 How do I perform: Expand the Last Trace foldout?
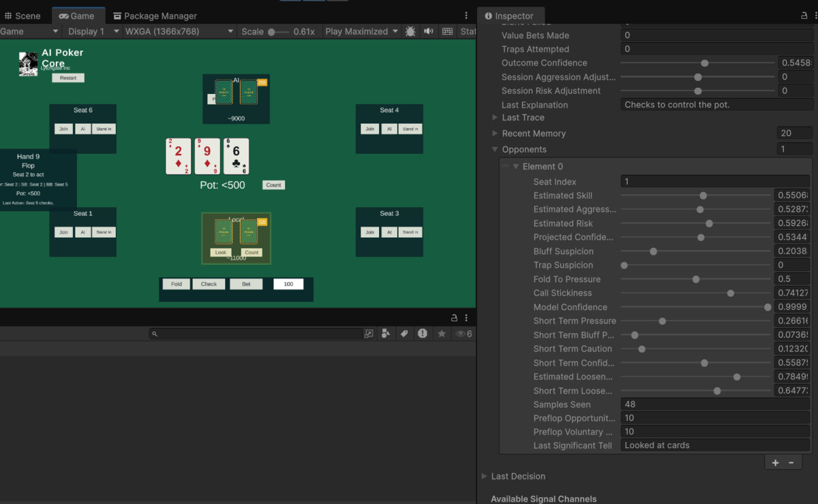pyautogui.click(x=496, y=117)
